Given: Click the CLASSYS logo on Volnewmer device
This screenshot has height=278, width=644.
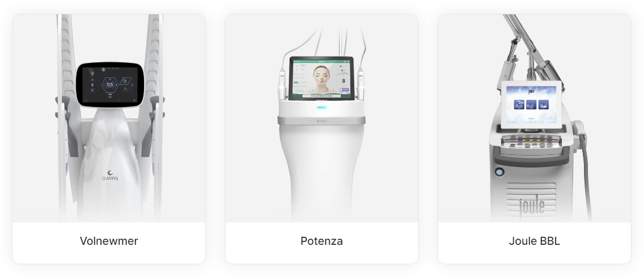Looking at the screenshot, I should coord(110,176).
